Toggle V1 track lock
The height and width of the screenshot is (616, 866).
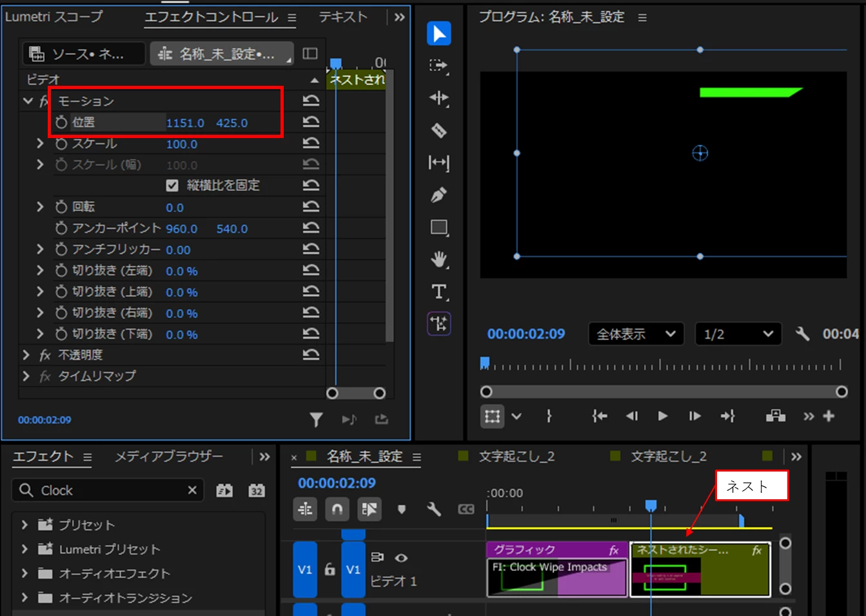pyautogui.click(x=330, y=570)
